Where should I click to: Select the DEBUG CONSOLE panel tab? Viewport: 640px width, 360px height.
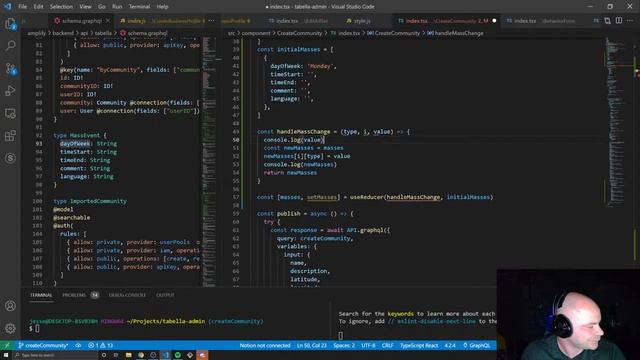[x=127, y=295]
